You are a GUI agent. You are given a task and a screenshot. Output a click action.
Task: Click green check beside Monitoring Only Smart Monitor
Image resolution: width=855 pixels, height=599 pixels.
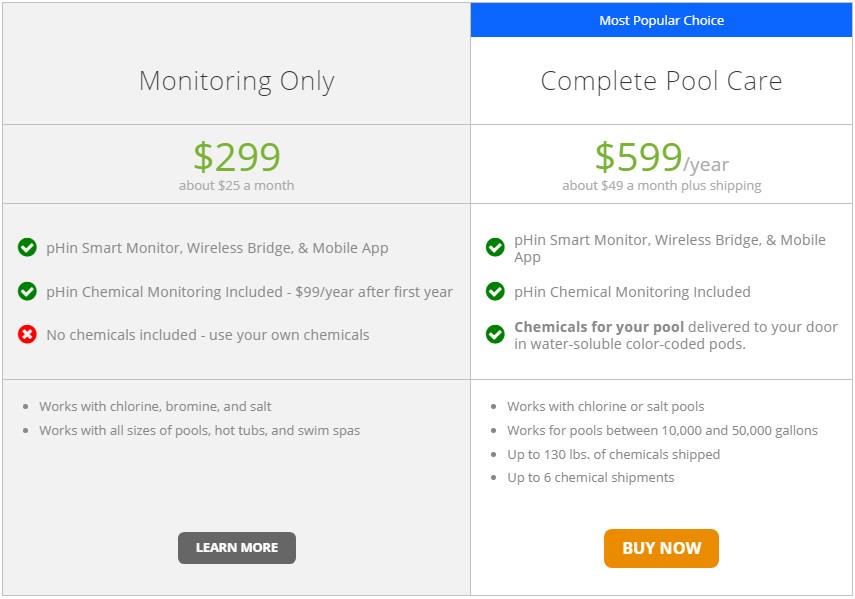[28, 248]
